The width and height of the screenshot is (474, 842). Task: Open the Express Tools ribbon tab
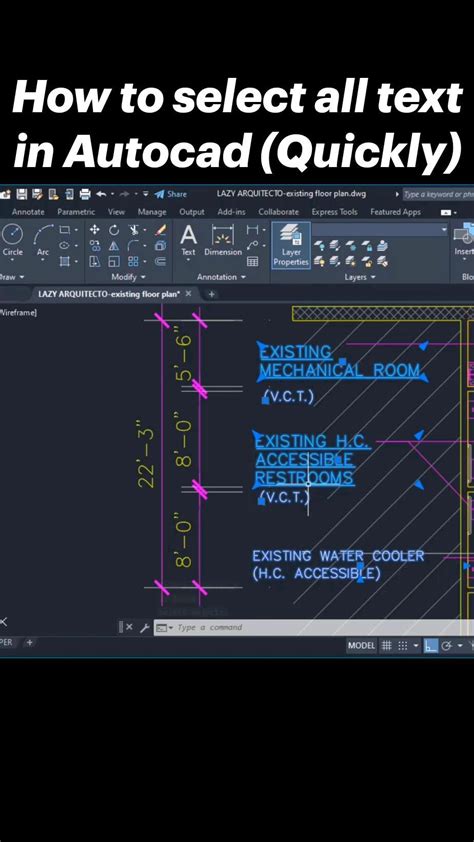pos(334,212)
